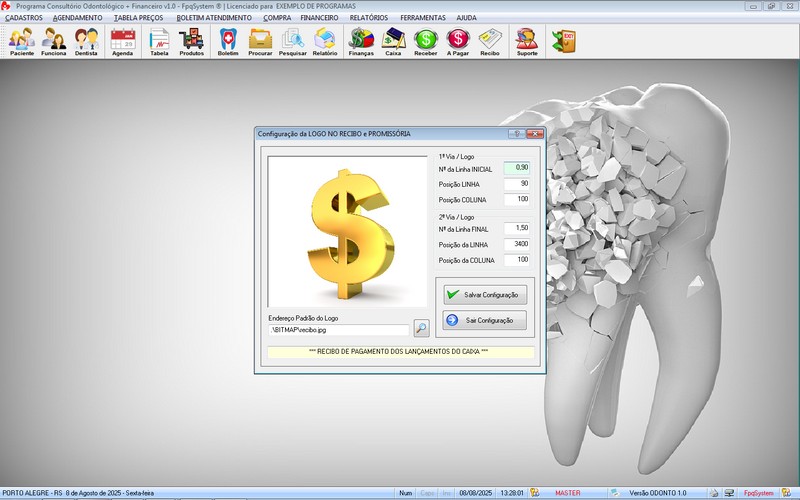Open the A Pagar icon
Viewport: 800px width, 500px height.
click(x=458, y=42)
